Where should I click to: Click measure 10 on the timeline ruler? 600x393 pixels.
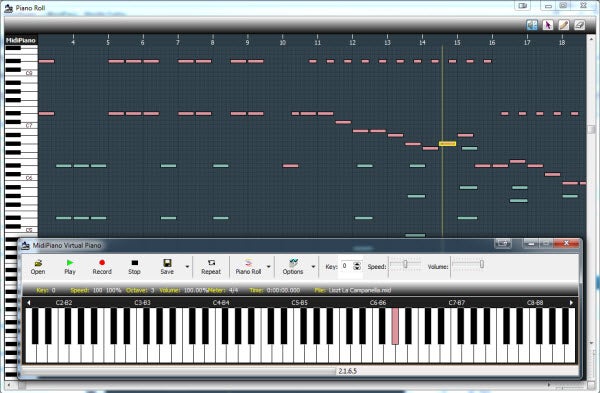[x=282, y=42]
